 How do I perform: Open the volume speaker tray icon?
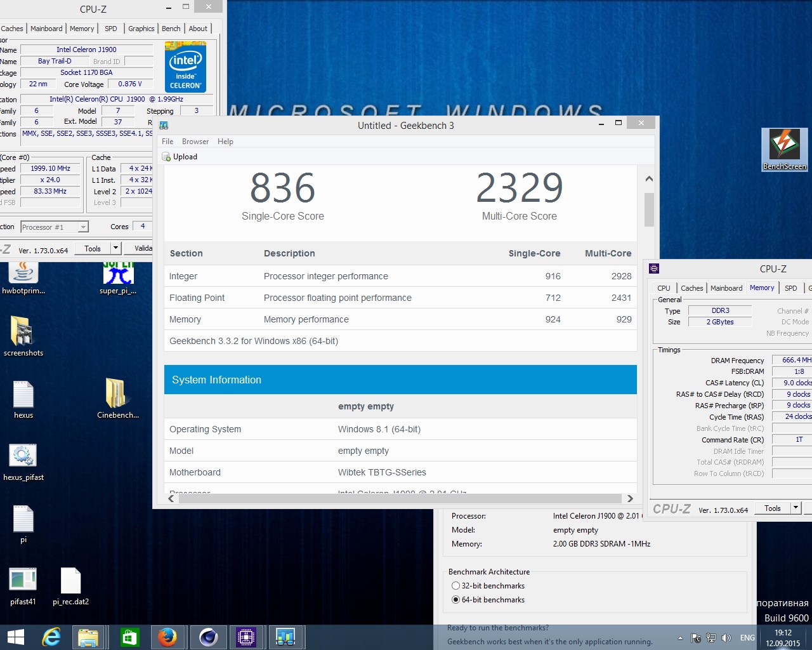[x=727, y=638]
